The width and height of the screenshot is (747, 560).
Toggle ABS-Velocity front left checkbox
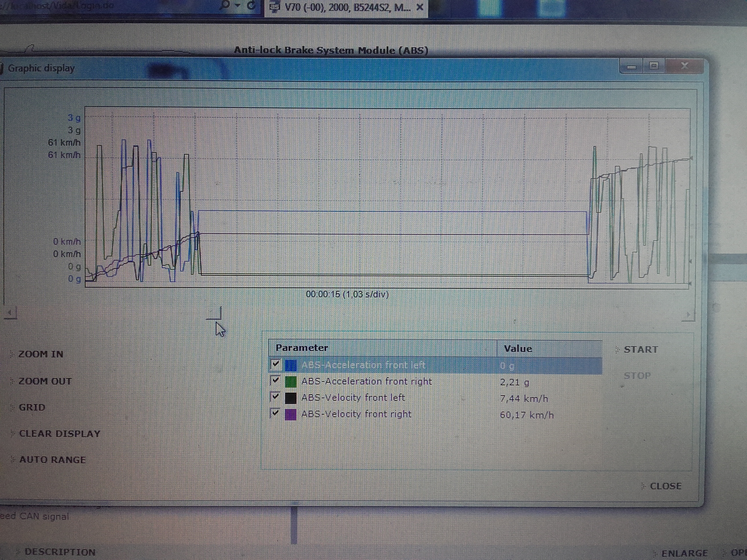pyautogui.click(x=276, y=397)
